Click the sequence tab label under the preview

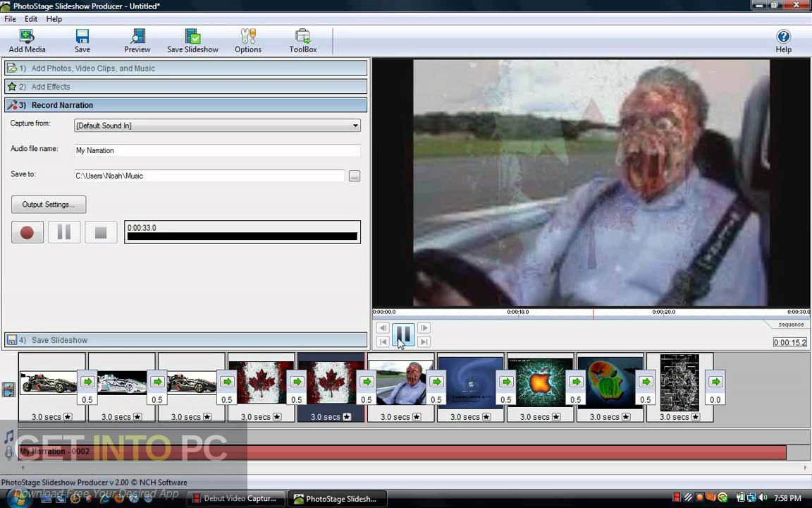click(791, 325)
